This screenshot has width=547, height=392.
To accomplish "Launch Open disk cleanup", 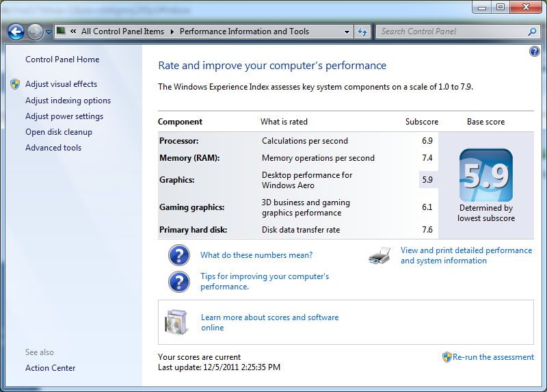I will 59,132.
